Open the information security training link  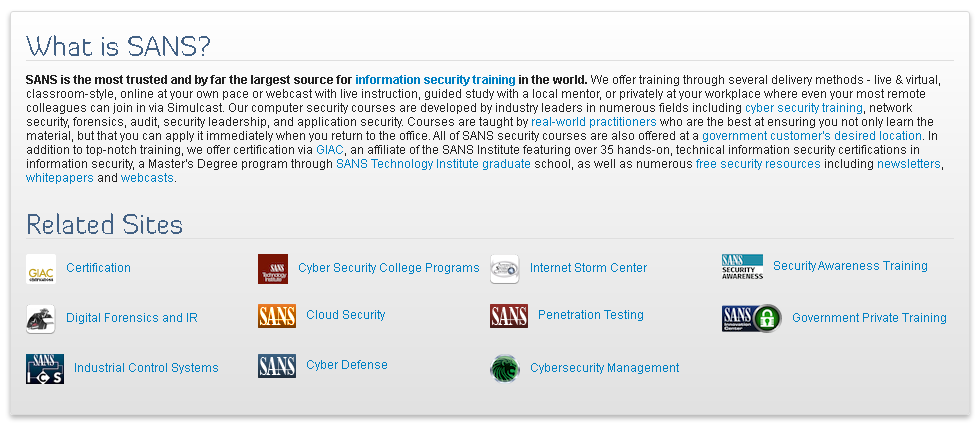435,79
